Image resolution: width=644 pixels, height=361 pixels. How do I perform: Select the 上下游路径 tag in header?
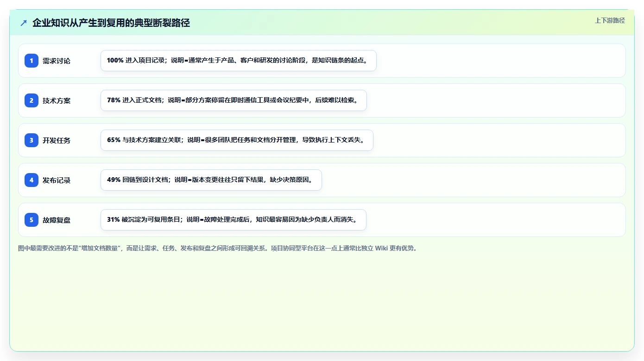610,20
